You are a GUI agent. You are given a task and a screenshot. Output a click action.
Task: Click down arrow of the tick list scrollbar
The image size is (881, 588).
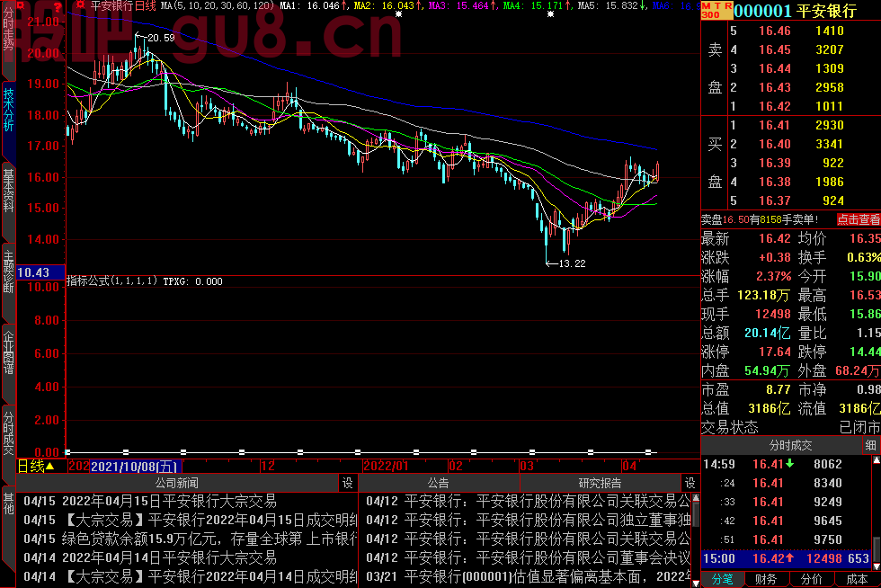coord(877,566)
